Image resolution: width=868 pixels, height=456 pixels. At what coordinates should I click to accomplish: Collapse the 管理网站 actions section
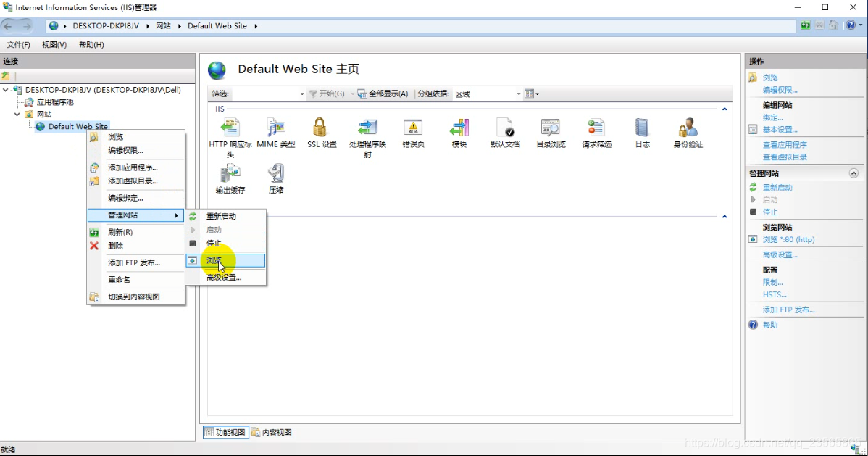pyautogui.click(x=854, y=173)
